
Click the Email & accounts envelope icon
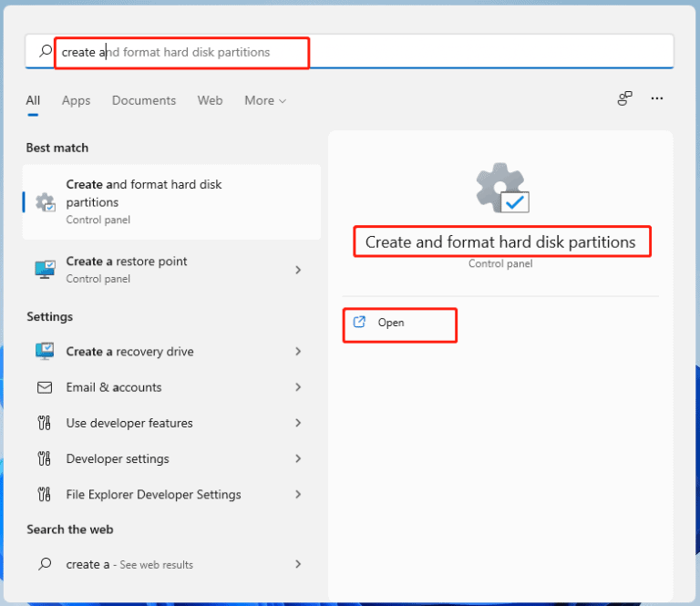click(x=45, y=387)
